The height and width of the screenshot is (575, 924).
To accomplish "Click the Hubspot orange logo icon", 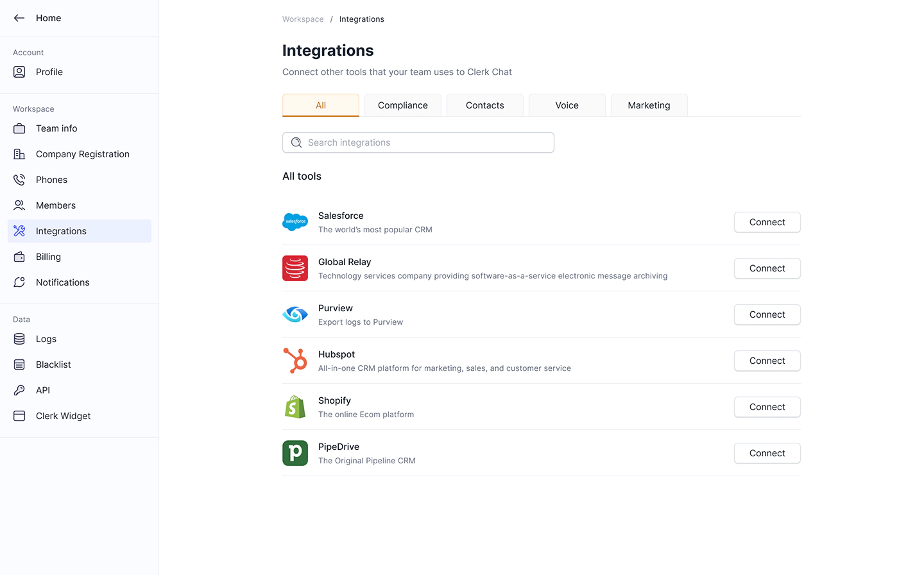I will [295, 361].
